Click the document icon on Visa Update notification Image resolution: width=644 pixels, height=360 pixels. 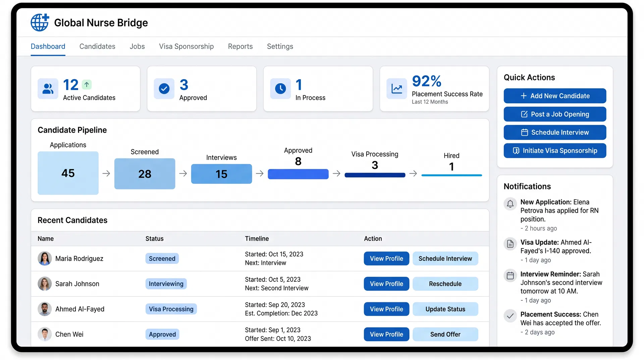coord(510,244)
